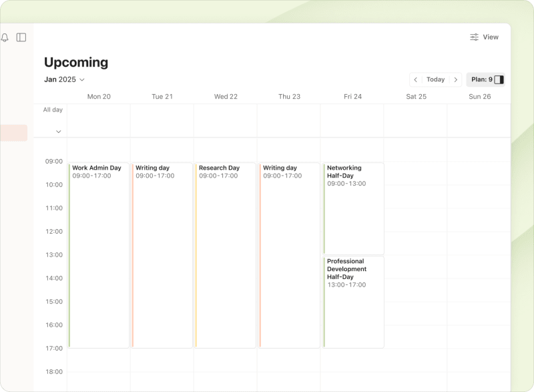Open View options via the sliders icon

(x=475, y=37)
